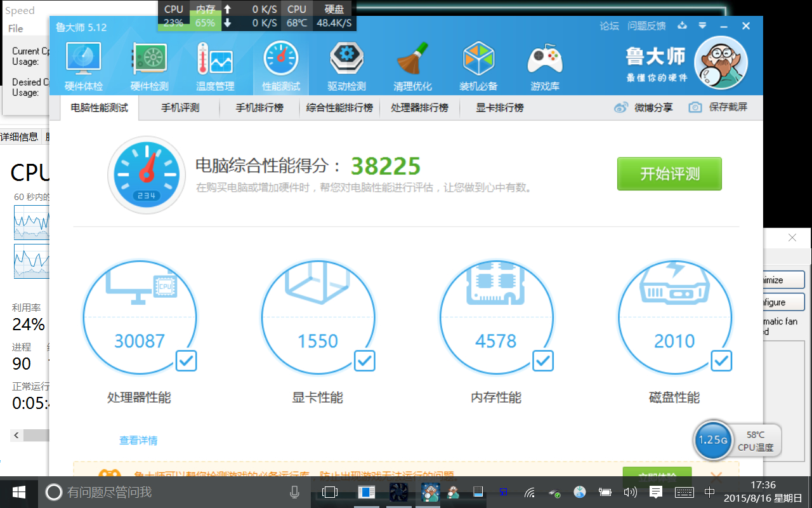Open the Action Center notification icon
The image size is (812, 508).
tap(656, 492)
